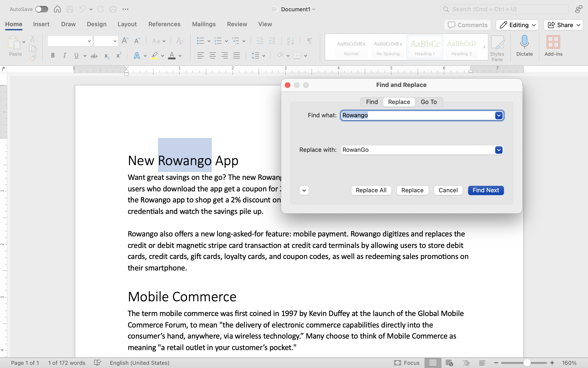Click Clear Formatting icon

click(180, 41)
